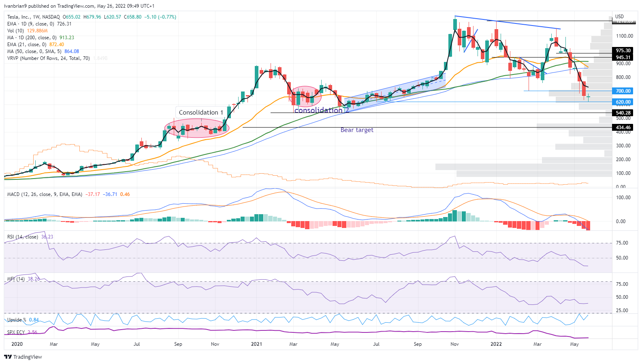
Task: Select the MA 50 SMA legend entry
Action: coord(43,51)
